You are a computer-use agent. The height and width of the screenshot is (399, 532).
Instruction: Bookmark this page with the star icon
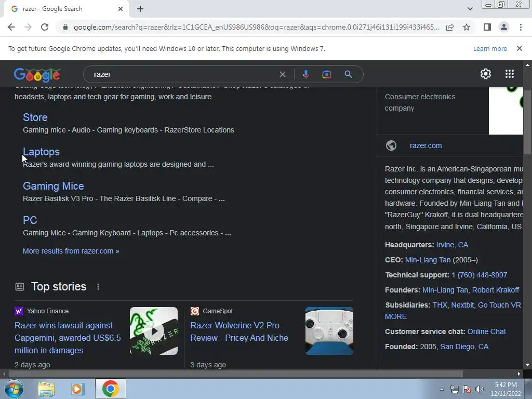(467, 27)
